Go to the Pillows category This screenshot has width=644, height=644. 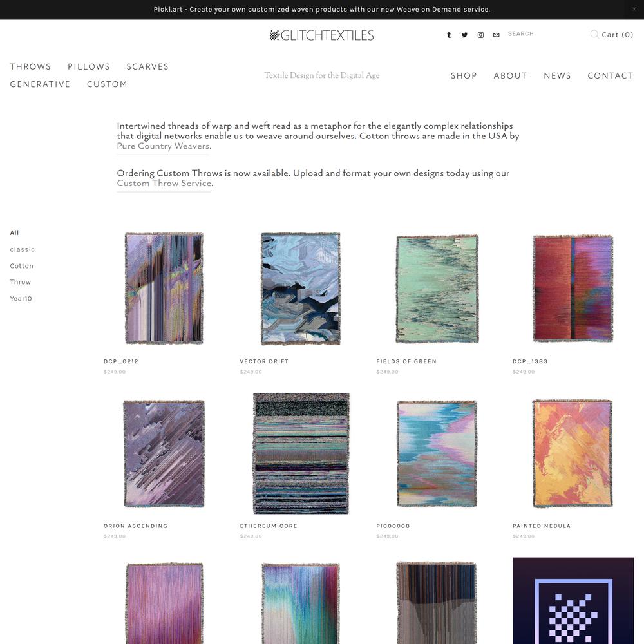(x=89, y=66)
